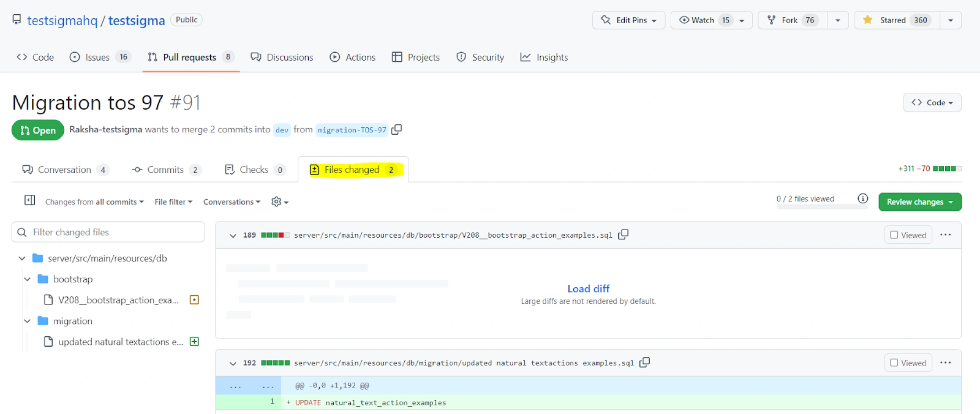This screenshot has width=980, height=414.
Task: Copy the migration-TOS-97 branch name icon
Action: (x=396, y=129)
